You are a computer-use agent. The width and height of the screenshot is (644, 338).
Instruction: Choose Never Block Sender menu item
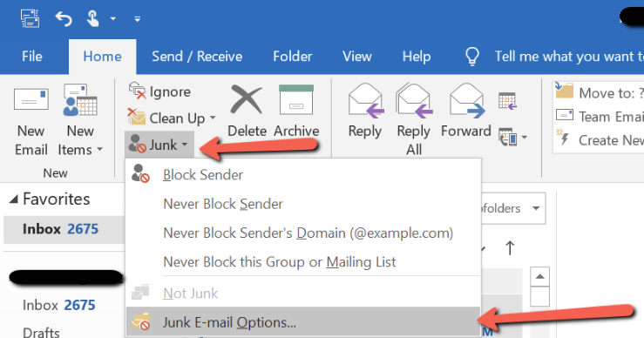[303, 204]
